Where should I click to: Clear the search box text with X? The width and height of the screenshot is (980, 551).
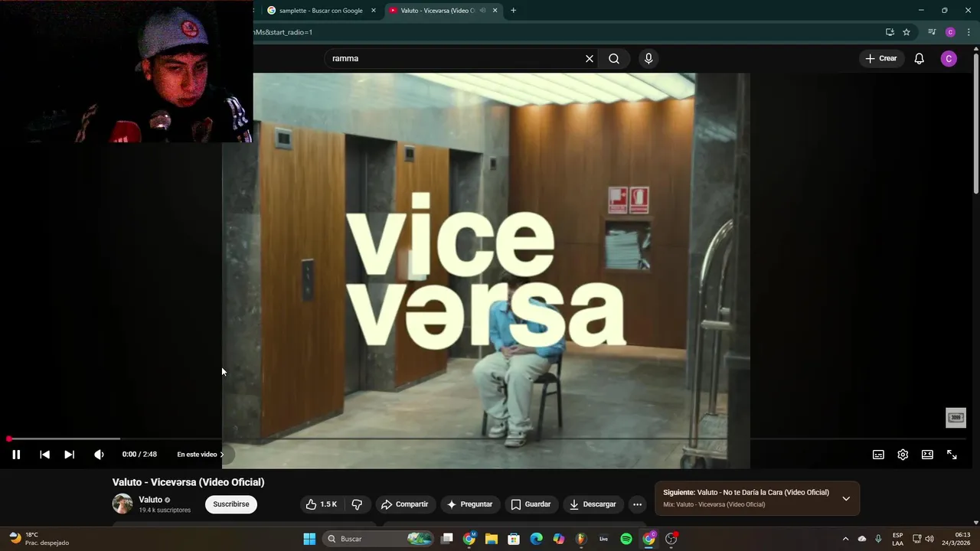590,58
